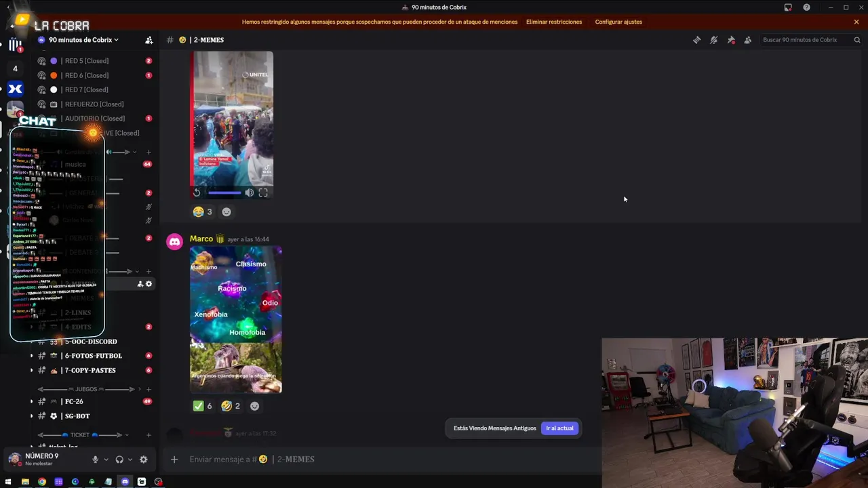This screenshot has width=868, height=488.
Task: Add reaction below Marco's meme
Action: pos(254,406)
